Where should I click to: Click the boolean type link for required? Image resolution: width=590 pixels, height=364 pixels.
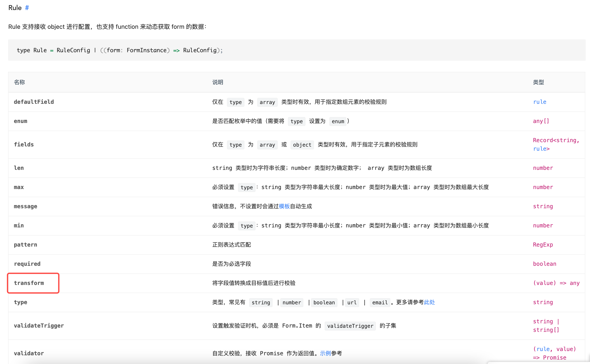click(545, 264)
